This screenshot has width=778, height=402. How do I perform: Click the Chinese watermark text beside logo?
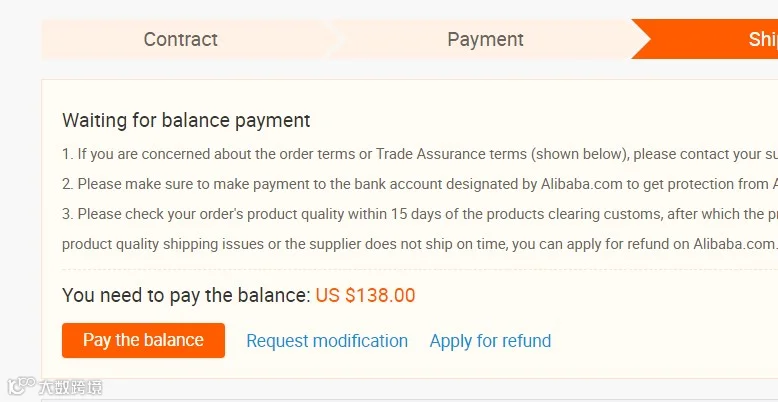[70, 387]
